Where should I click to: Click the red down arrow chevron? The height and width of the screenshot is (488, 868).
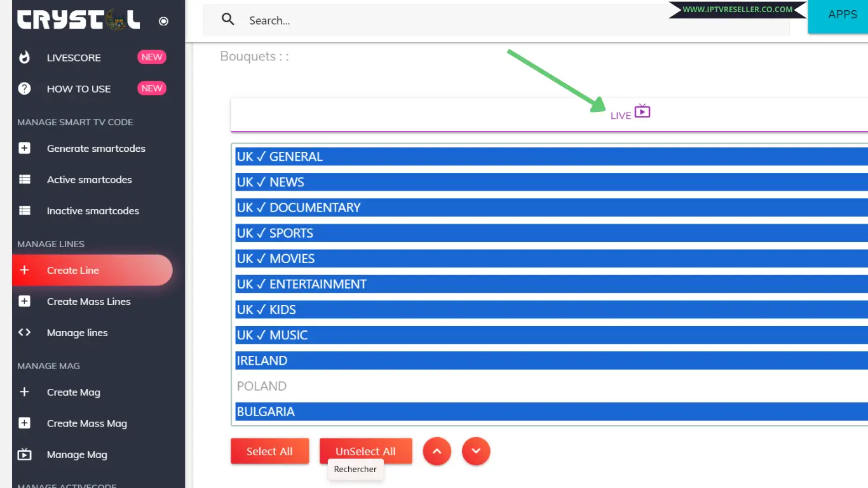pyautogui.click(x=476, y=451)
